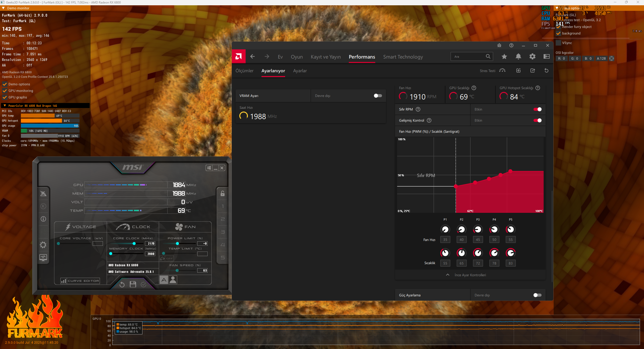Click the save floppy icon in MSI Afterburner
This screenshot has height=349, width=644.
tap(133, 284)
